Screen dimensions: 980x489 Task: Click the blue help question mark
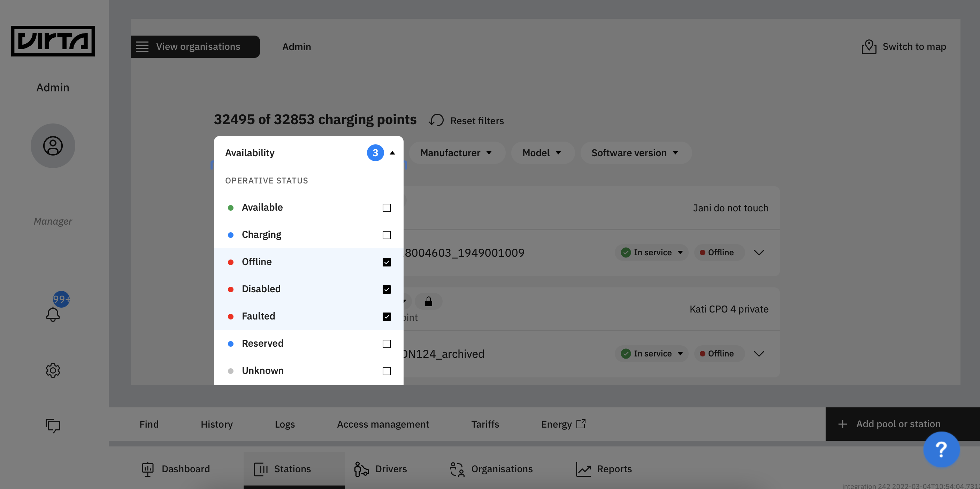[x=941, y=449]
